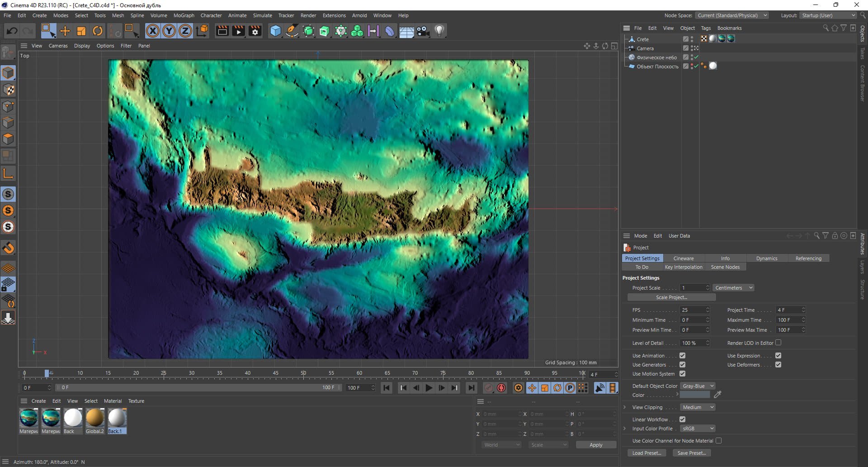
Task: Enable Render LOD in Editor
Action: pos(778,343)
